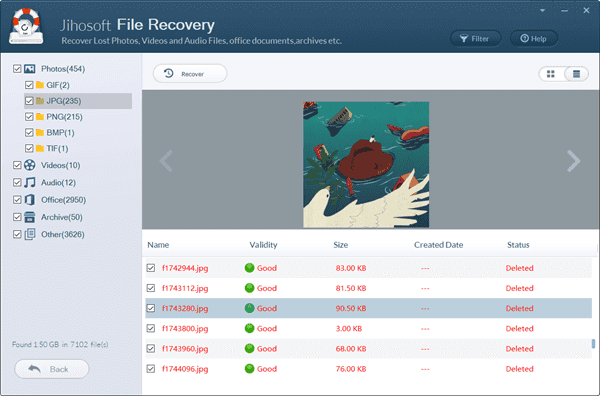Toggle the BMP(1) checkbox
Screen dimensions: 600x396
pos(29,133)
